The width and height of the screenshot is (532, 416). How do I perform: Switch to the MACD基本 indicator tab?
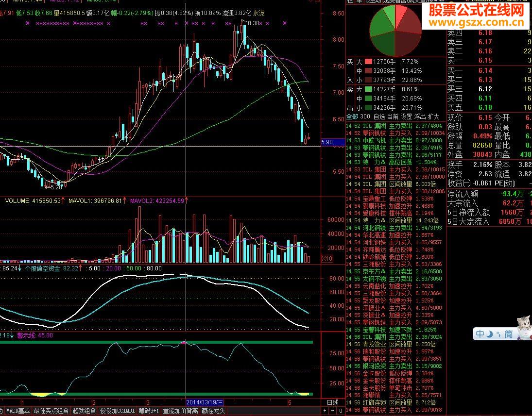(17, 411)
